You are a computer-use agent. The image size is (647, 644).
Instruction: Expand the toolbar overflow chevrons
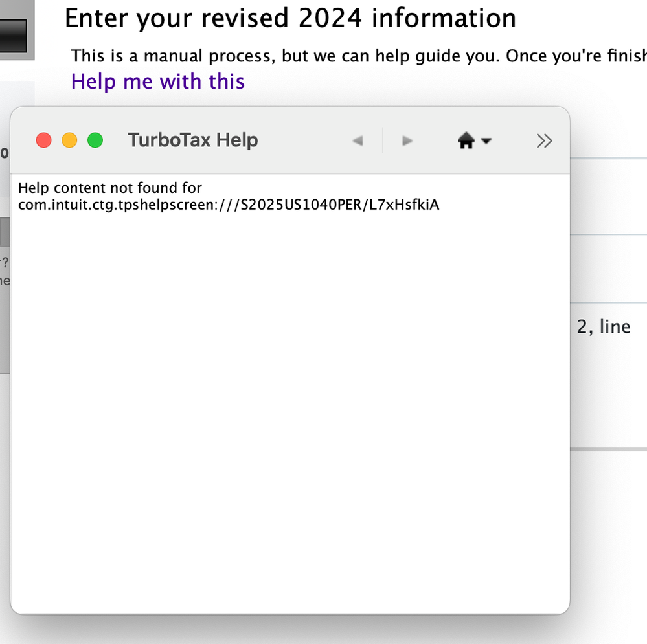click(544, 140)
